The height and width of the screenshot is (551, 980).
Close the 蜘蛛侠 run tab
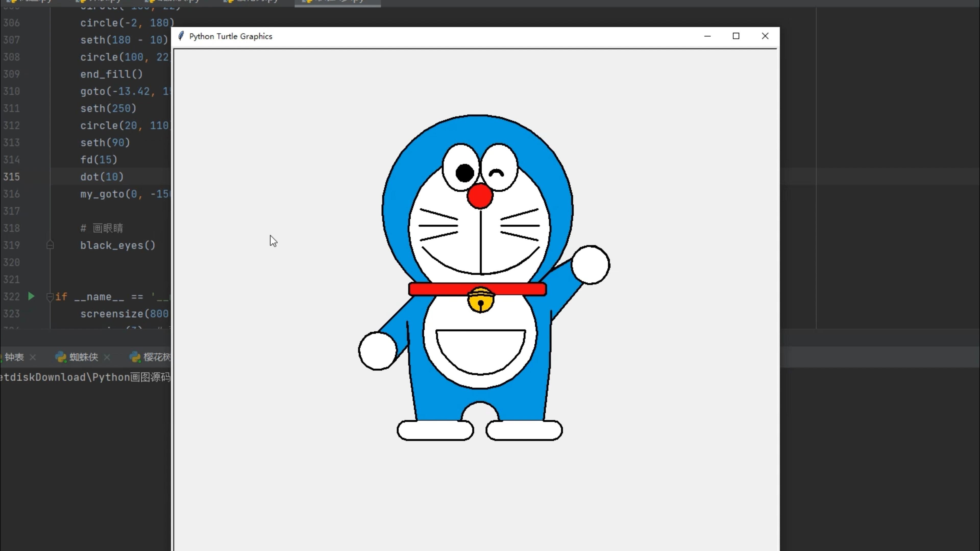coord(107,357)
